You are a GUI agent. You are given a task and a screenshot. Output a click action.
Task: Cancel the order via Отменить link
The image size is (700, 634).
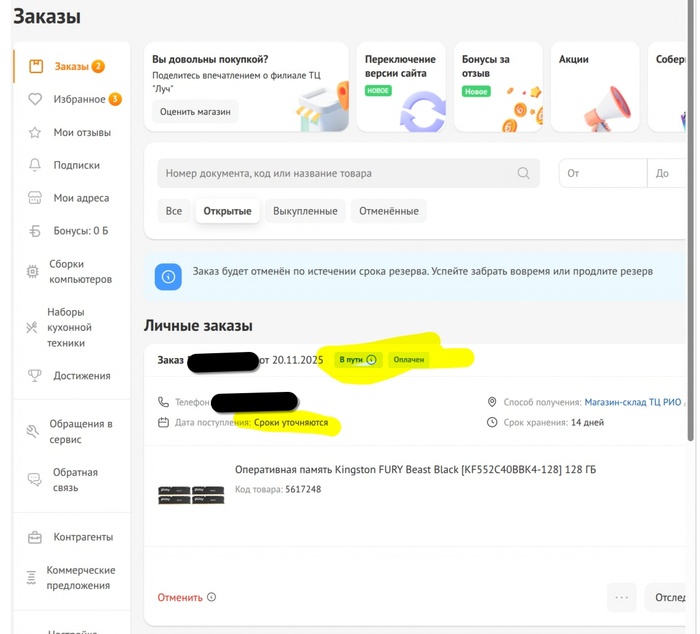(x=179, y=598)
